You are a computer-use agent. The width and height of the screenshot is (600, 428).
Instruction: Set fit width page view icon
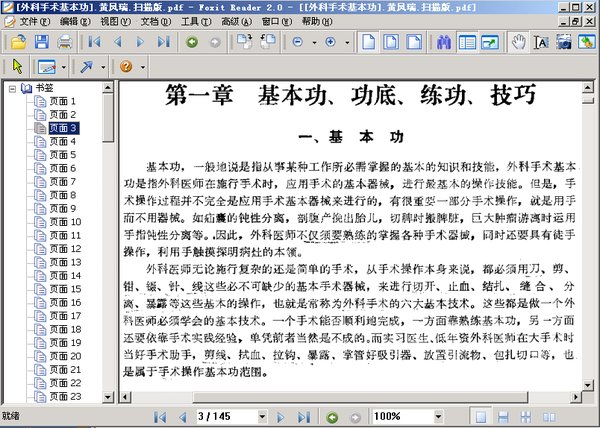click(x=414, y=42)
